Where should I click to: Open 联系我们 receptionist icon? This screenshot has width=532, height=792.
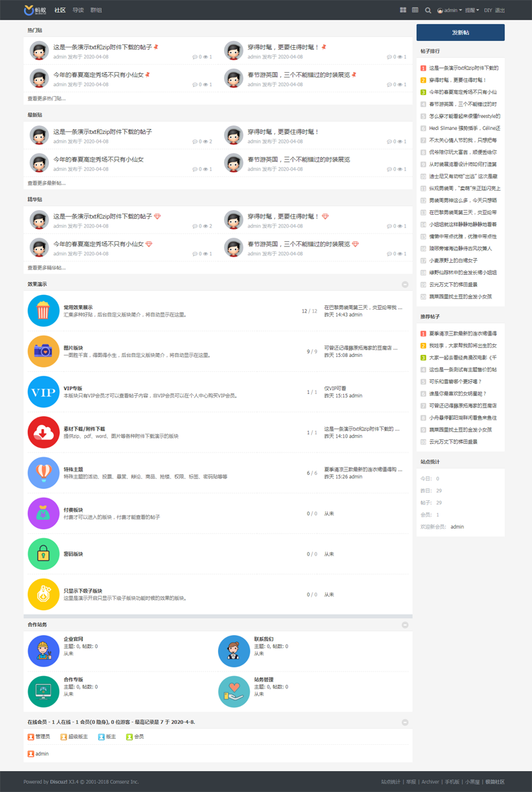coord(234,651)
